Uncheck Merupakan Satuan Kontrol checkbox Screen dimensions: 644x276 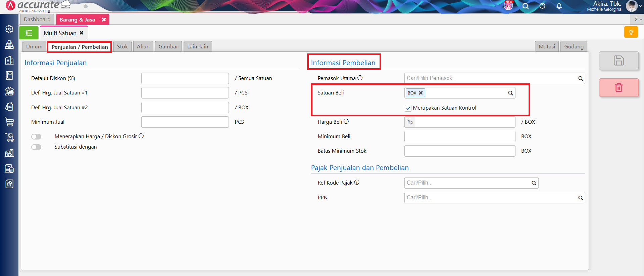click(x=408, y=108)
